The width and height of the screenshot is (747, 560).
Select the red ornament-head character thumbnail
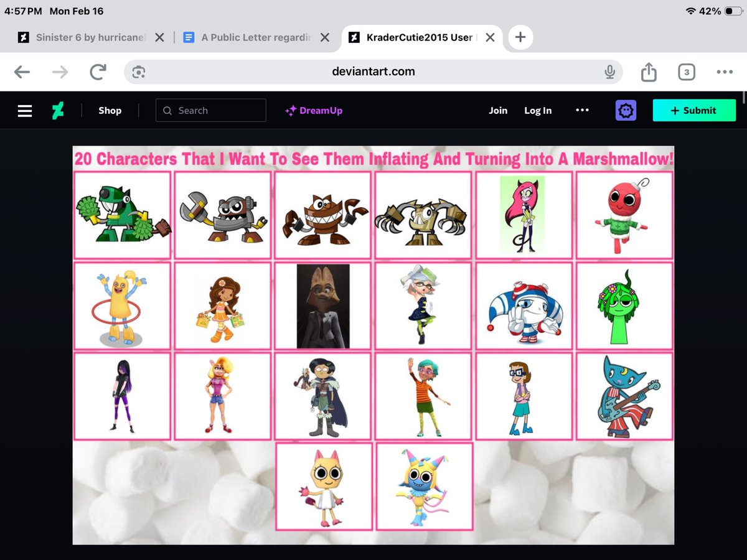(624, 215)
